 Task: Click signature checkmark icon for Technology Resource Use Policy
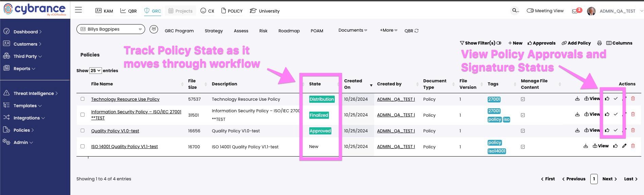[x=615, y=99]
